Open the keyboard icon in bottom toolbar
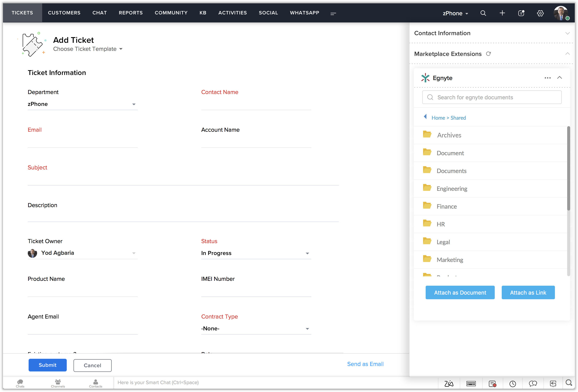The image size is (578, 392). tap(471, 384)
